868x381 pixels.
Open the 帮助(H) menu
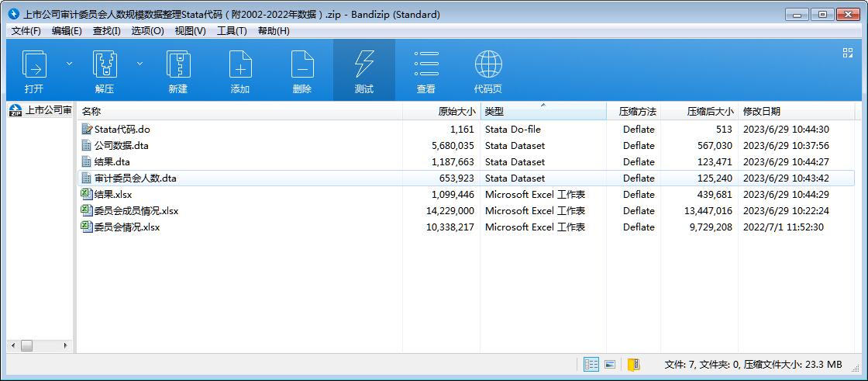click(x=274, y=31)
